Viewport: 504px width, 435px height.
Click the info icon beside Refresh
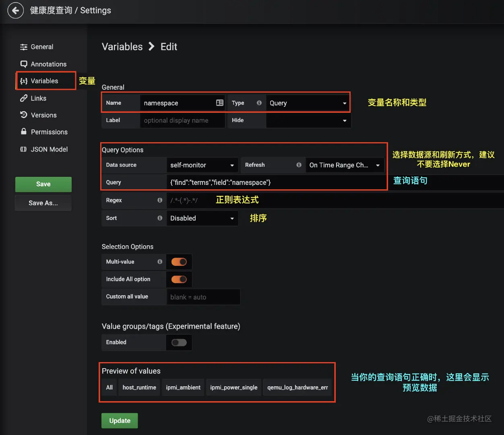299,165
